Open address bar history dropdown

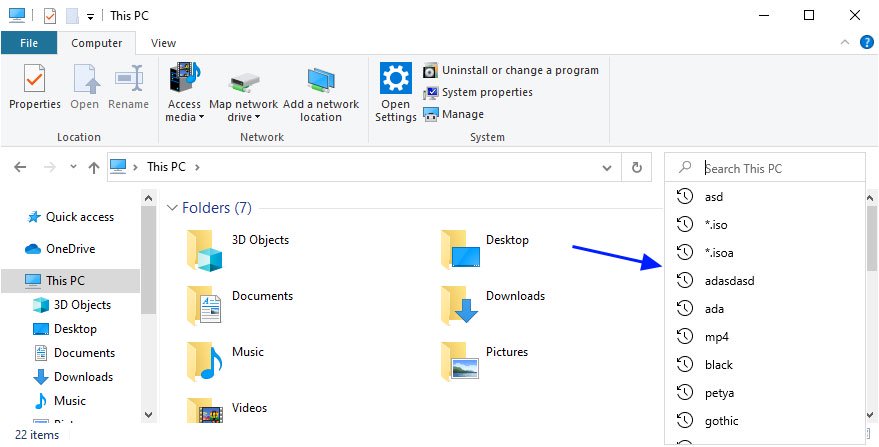click(607, 168)
